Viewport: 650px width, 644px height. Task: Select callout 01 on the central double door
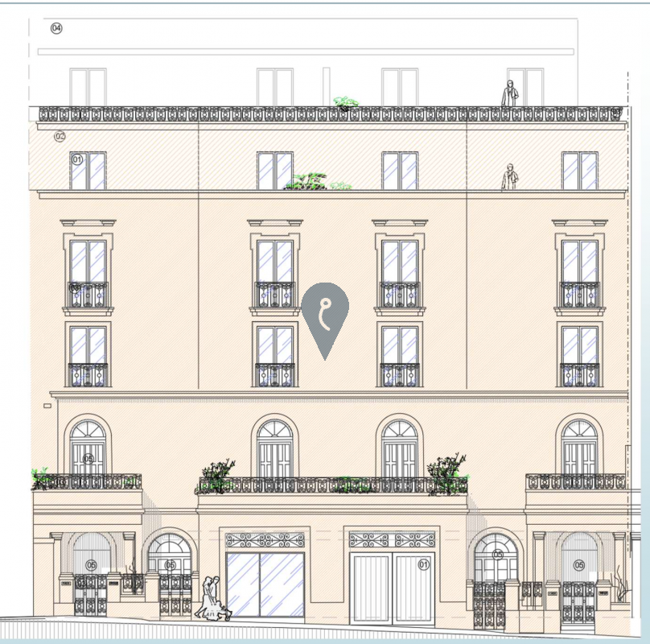tap(423, 563)
